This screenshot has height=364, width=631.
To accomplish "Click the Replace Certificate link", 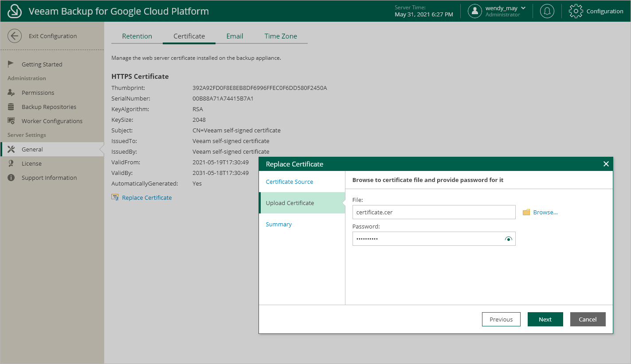I will coord(147,197).
